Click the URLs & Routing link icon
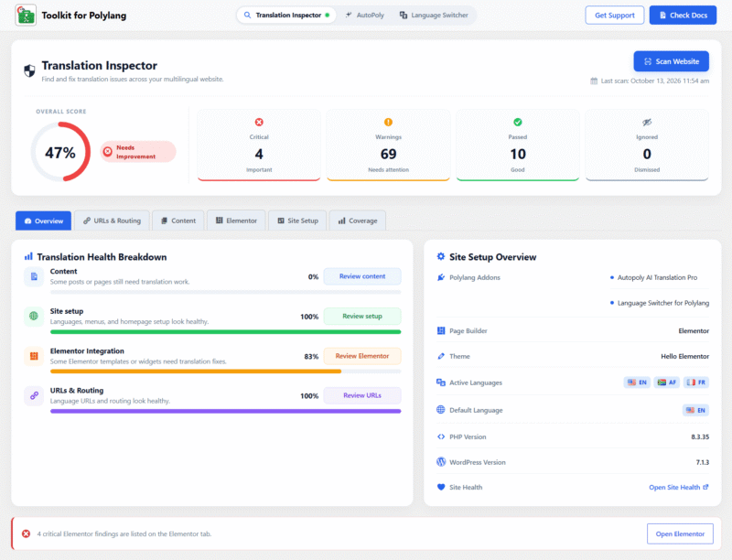The image size is (732, 560). [34, 395]
